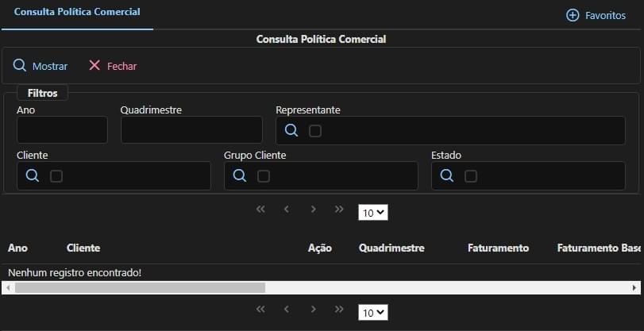Screen dimensions: 644x331
Task: Click Fechar to close the query
Action: 113,66
